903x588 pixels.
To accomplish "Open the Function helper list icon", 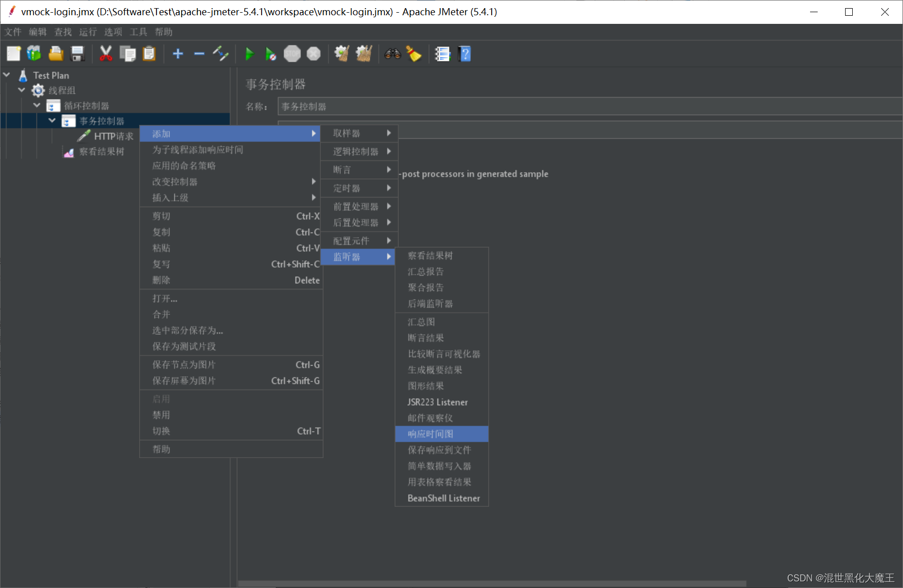I will (x=442, y=53).
